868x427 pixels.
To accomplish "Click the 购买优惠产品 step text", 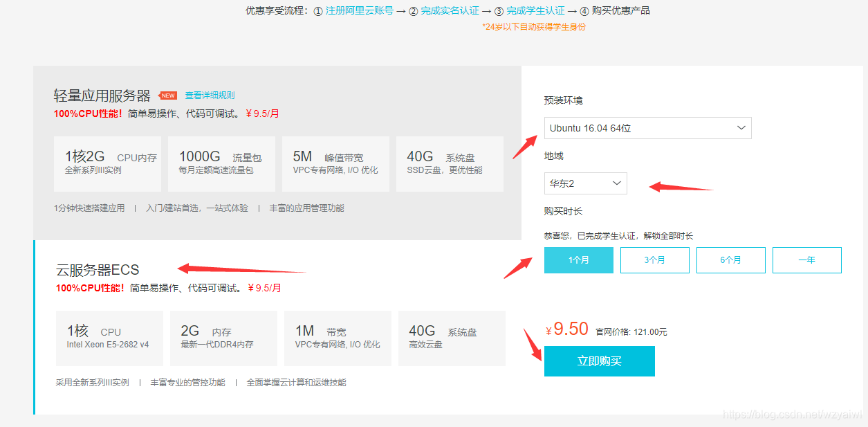I will [621, 10].
